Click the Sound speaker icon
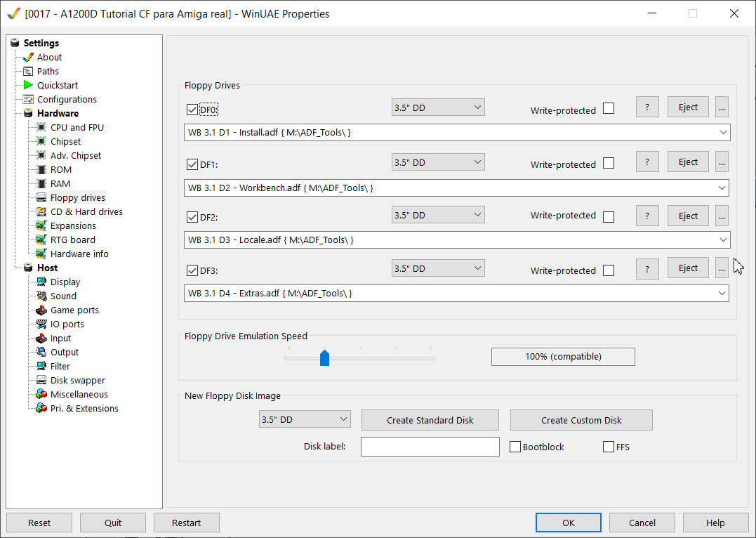Viewport: 756px width, 538px height. click(x=41, y=296)
